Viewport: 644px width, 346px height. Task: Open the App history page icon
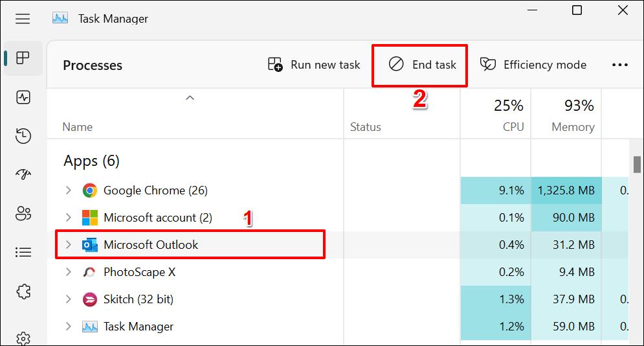pos(23,136)
